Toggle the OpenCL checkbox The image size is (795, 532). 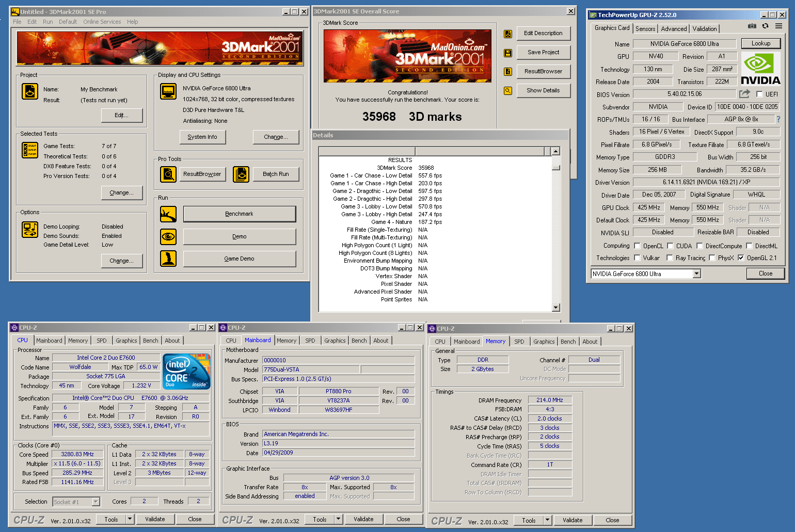637,246
